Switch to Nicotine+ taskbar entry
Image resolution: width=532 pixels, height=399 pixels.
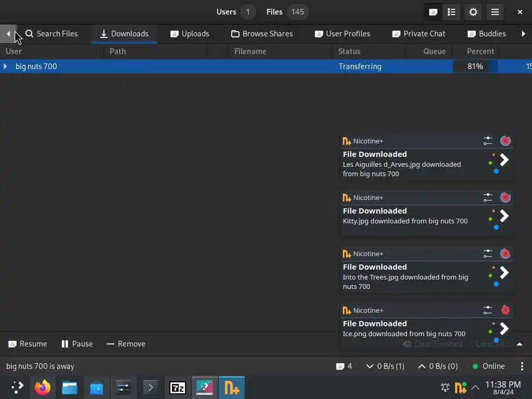[232, 388]
